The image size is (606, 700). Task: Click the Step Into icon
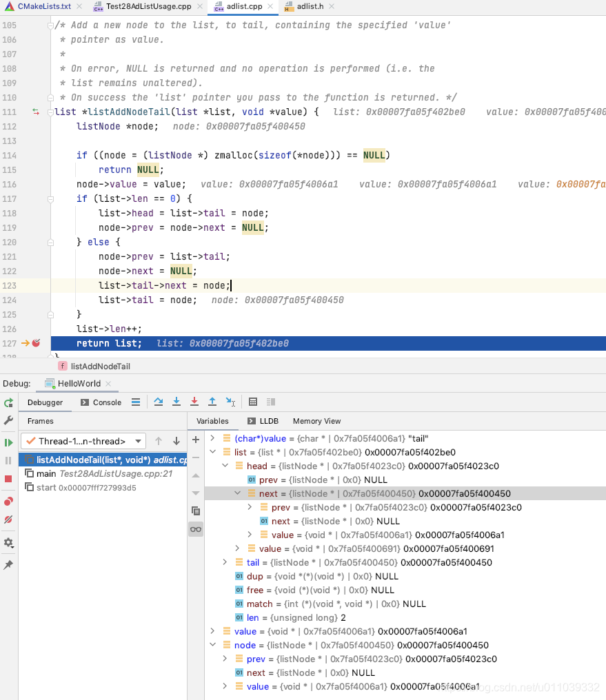[x=176, y=402]
